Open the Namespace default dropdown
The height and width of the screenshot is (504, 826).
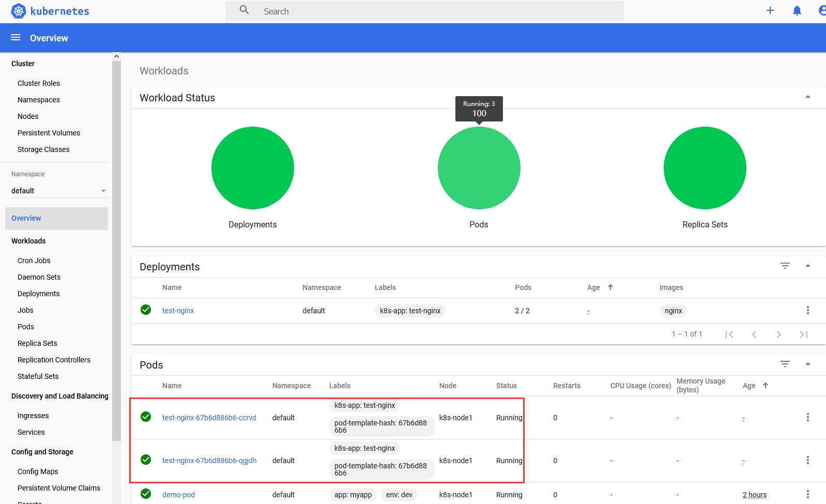click(x=59, y=191)
